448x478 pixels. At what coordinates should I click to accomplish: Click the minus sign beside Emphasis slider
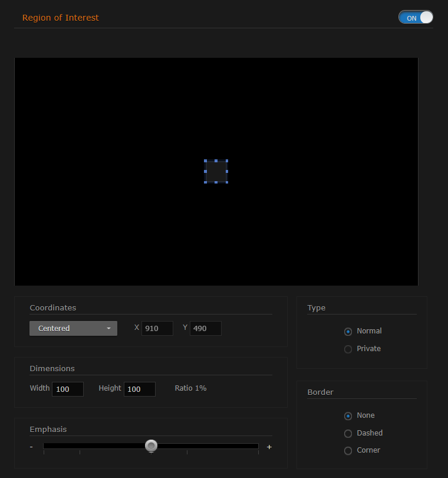coord(31,447)
